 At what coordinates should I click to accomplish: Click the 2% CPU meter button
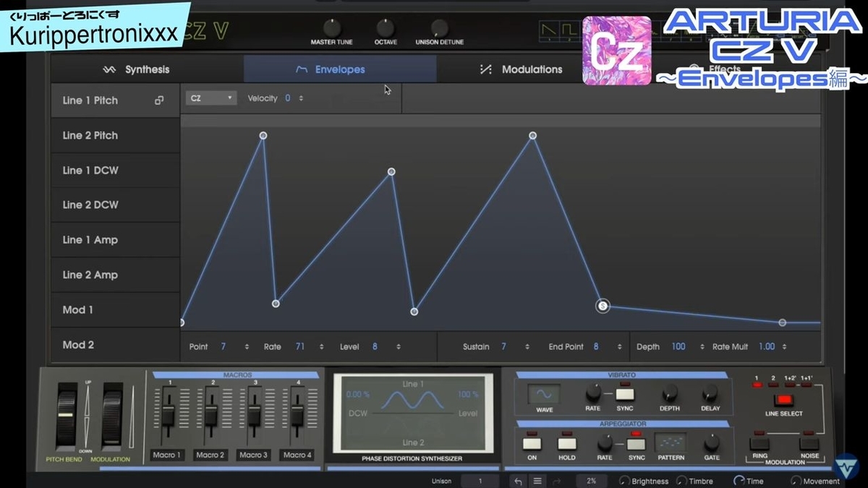(592, 481)
